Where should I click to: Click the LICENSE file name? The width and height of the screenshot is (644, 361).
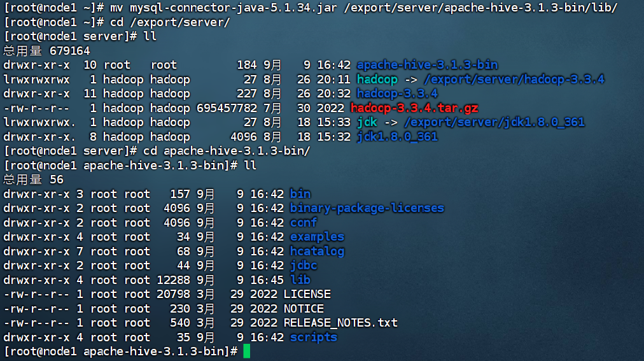pos(307,295)
